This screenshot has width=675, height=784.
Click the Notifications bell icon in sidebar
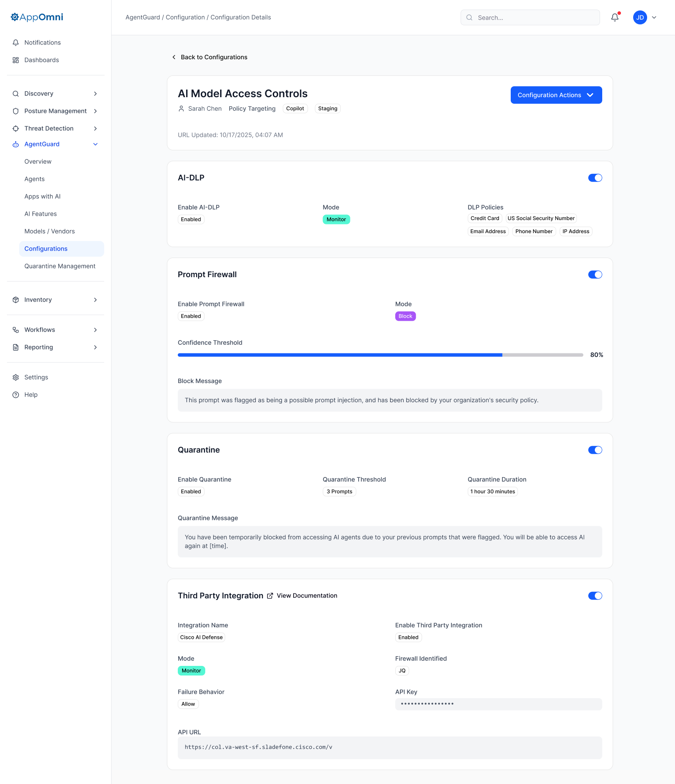tap(16, 42)
